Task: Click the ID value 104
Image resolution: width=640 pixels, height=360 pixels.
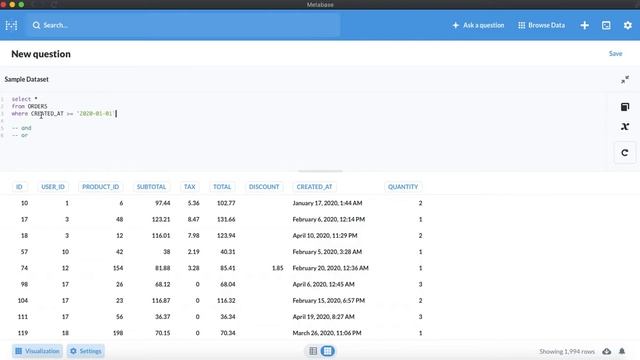Action: click(x=23, y=300)
